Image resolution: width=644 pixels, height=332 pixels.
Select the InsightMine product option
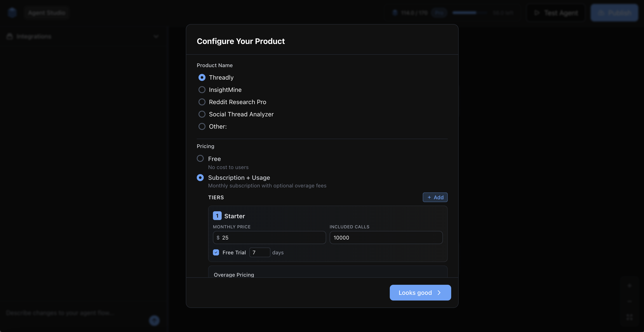[202, 90]
